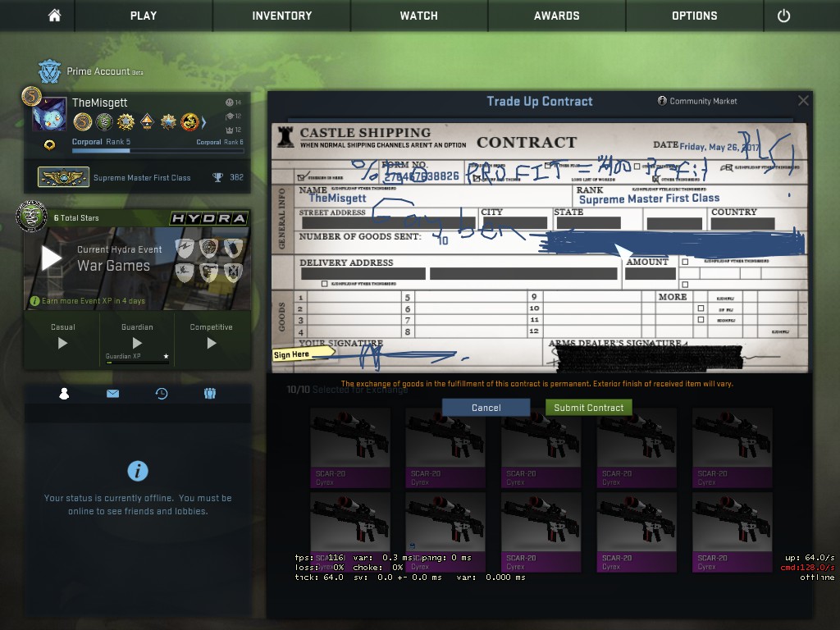Click the offline status info icon
Screen dimensions: 840x630
coord(138,471)
